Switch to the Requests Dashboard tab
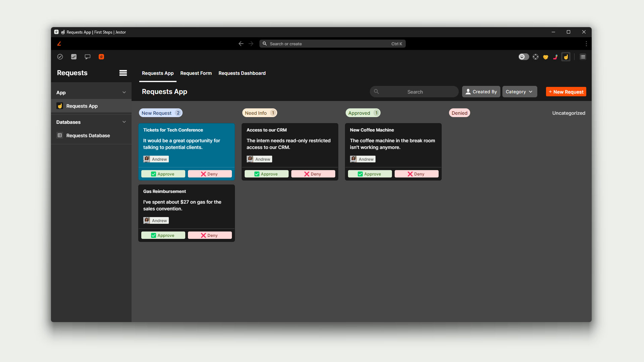Image resolution: width=644 pixels, height=362 pixels. tap(242, 73)
